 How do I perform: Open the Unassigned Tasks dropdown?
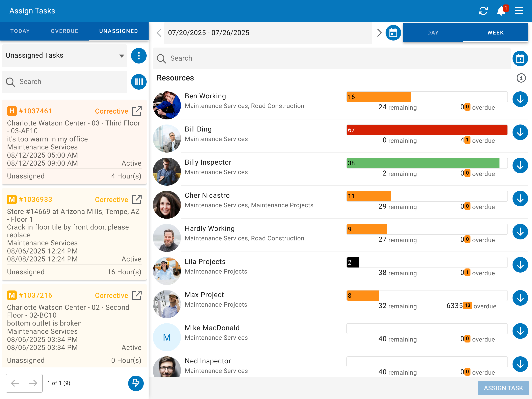coord(64,56)
